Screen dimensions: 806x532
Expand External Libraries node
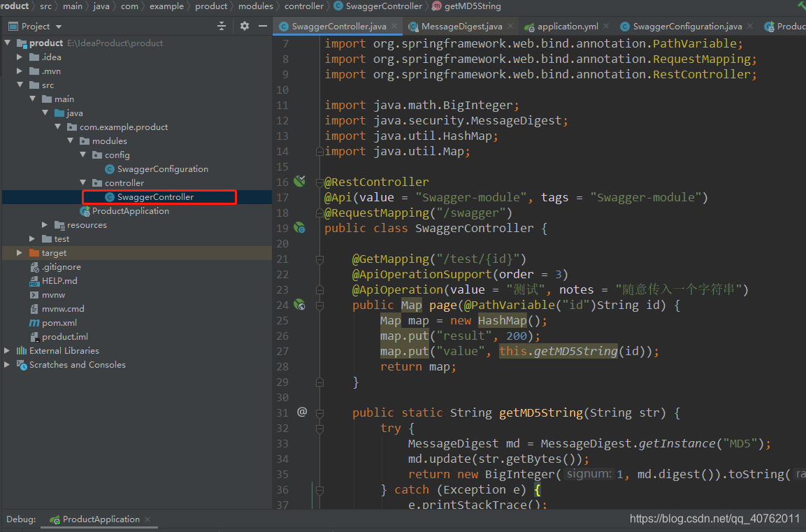pyautogui.click(x=7, y=350)
